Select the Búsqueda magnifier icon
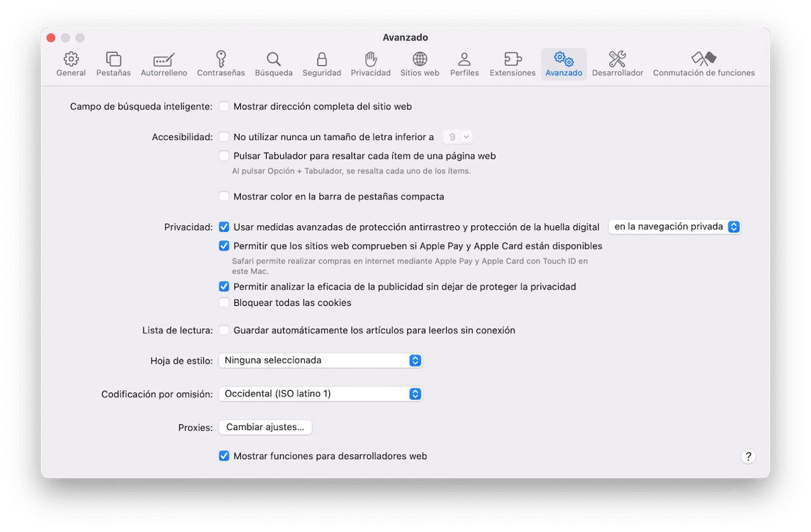Screen dimensions: 811x532 pos(273,59)
